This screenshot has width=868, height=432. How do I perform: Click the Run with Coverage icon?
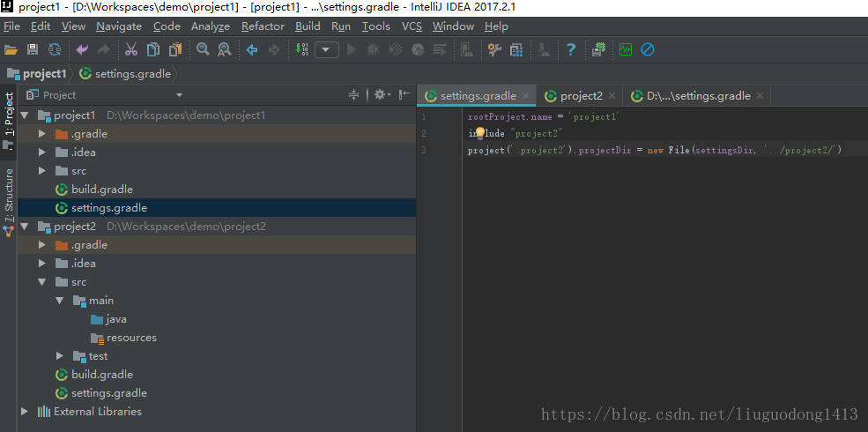pos(396,50)
